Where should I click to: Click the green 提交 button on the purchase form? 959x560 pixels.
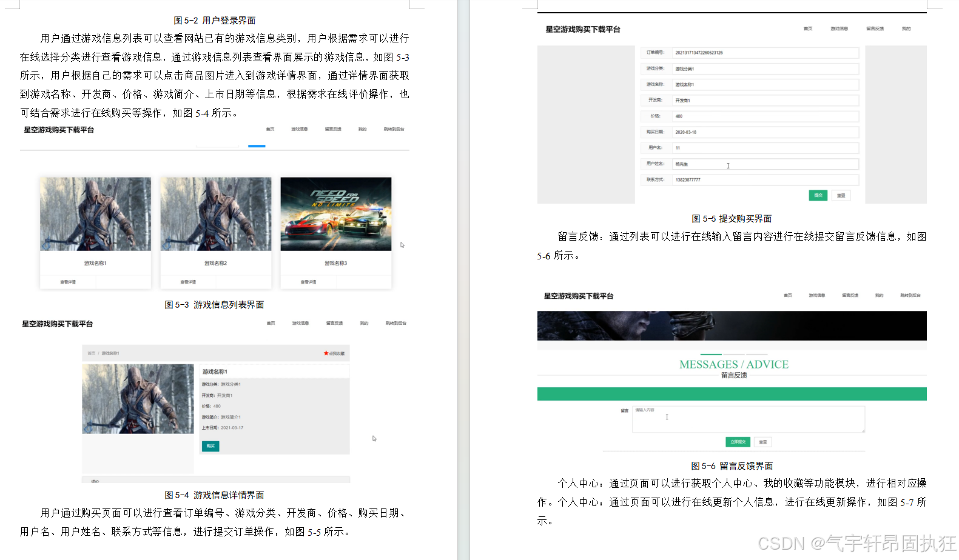click(818, 195)
